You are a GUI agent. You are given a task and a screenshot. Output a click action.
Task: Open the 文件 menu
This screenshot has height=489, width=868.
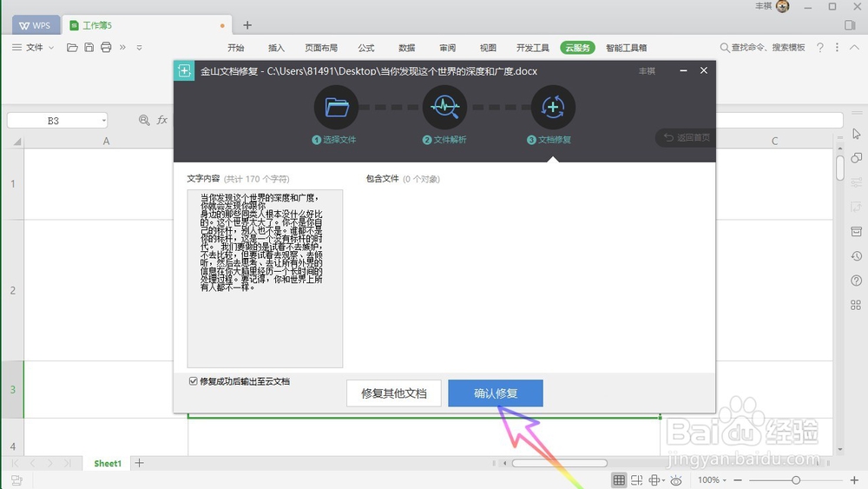pos(34,48)
